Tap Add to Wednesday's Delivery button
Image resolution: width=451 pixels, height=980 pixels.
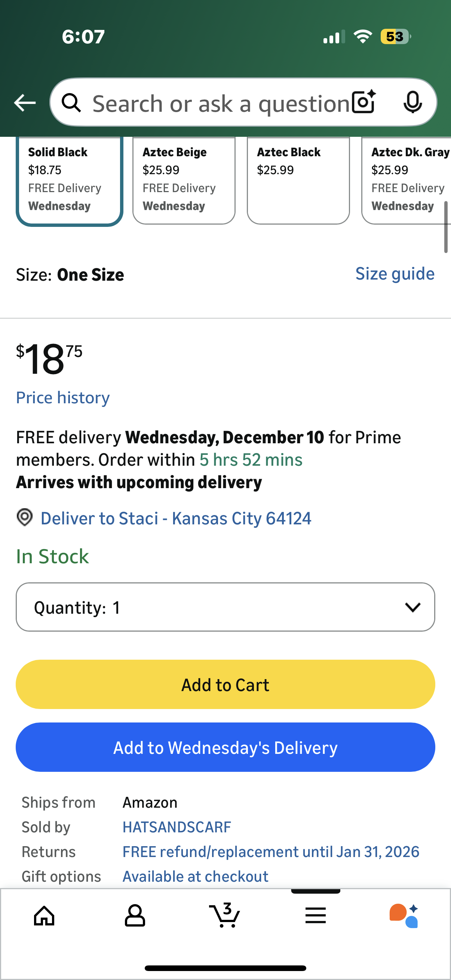pyautogui.click(x=225, y=747)
